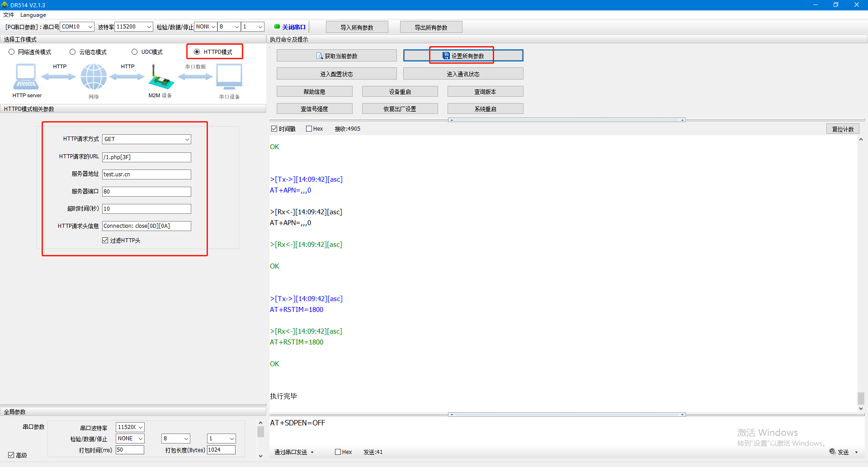Click the HTTP server laptop icon
The image size is (868, 467).
pyautogui.click(x=26, y=77)
